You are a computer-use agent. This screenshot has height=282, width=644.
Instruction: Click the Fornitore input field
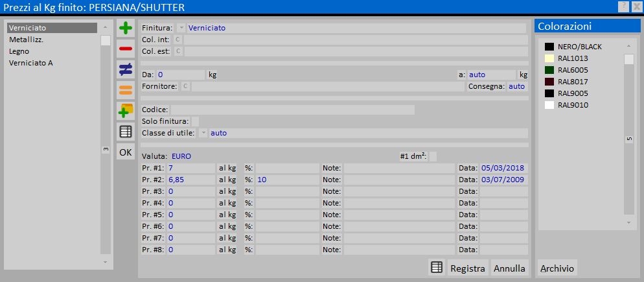(x=328, y=86)
